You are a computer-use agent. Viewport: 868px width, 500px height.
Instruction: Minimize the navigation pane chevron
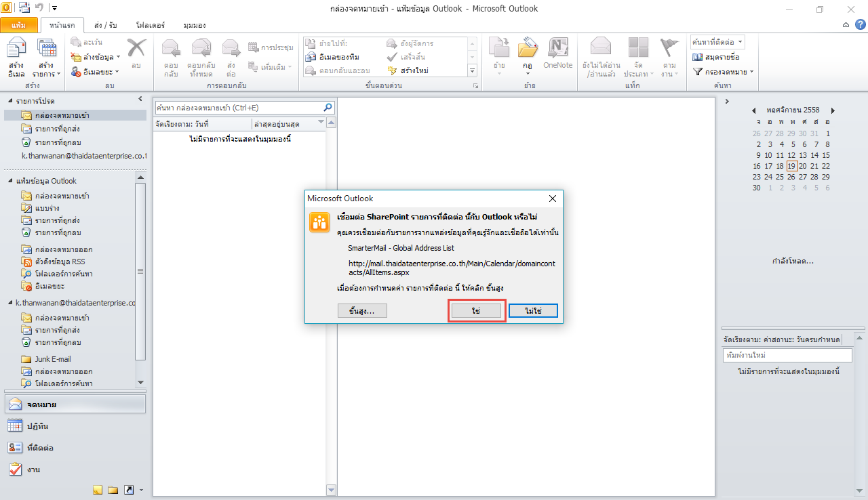tap(140, 99)
